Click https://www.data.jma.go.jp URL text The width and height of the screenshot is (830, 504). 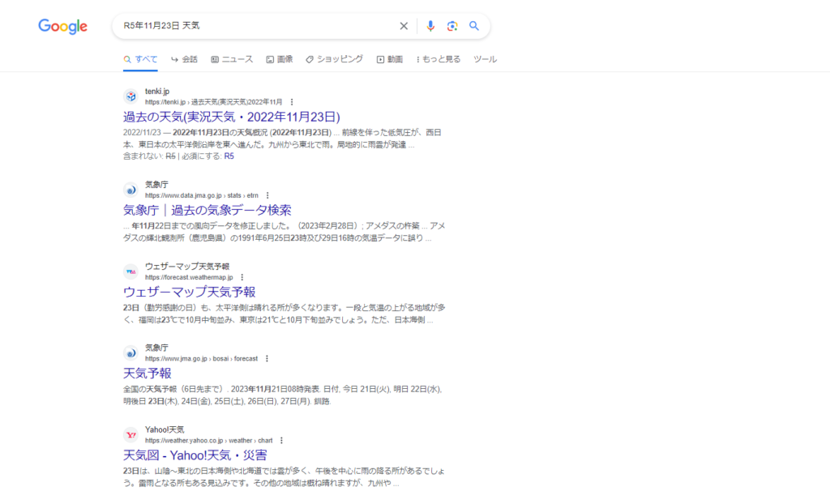point(202,195)
